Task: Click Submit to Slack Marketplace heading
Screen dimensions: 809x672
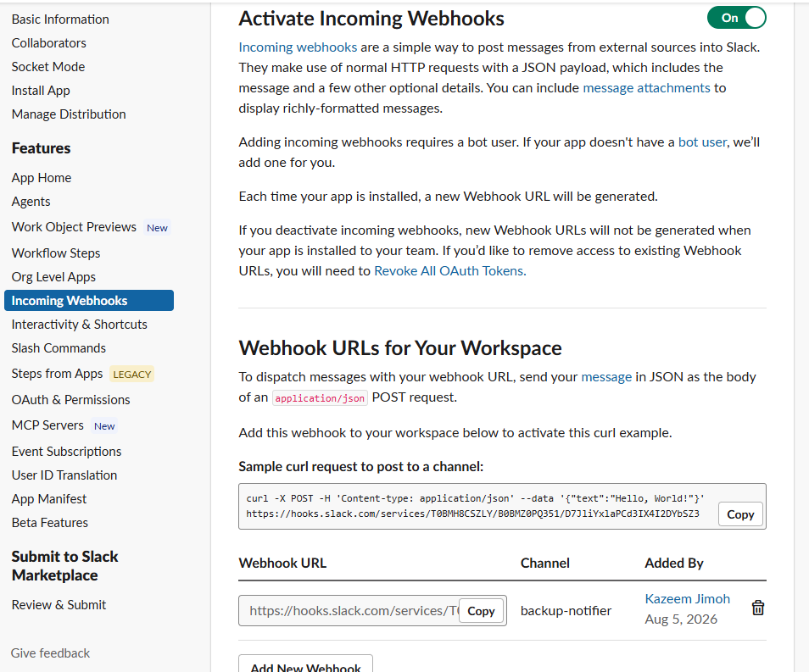Action: (65, 566)
